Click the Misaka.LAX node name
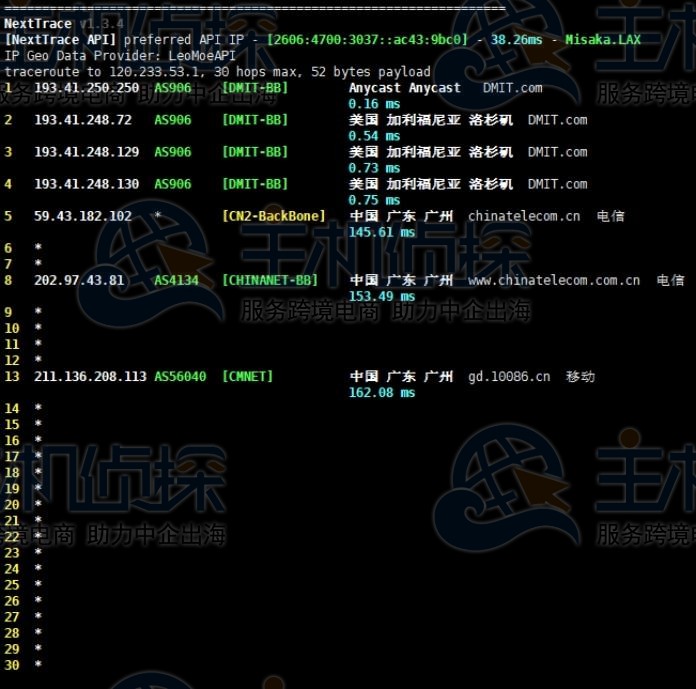 pyautogui.click(x=602, y=40)
